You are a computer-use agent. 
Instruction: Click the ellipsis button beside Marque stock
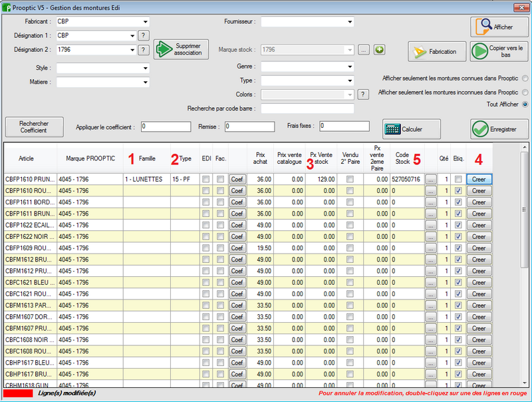pyautogui.click(x=364, y=50)
